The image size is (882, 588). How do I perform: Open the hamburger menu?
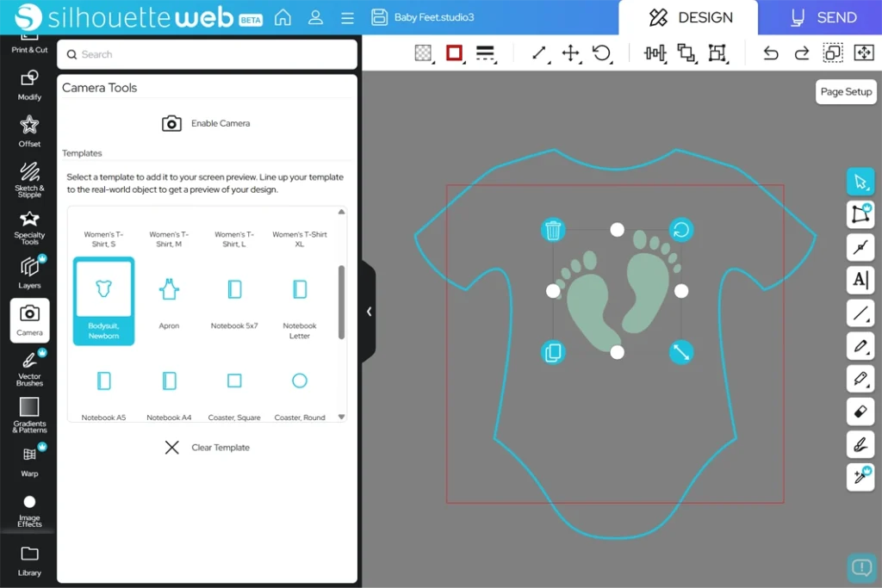[347, 17]
